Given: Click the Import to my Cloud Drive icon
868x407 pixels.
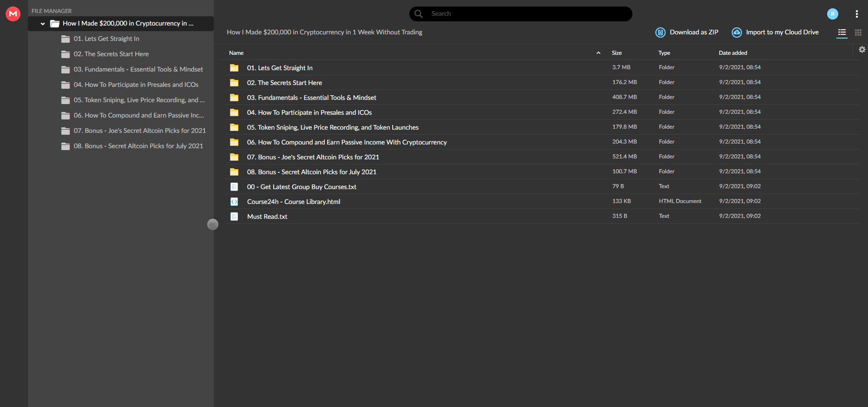Looking at the screenshot, I should point(736,33).
